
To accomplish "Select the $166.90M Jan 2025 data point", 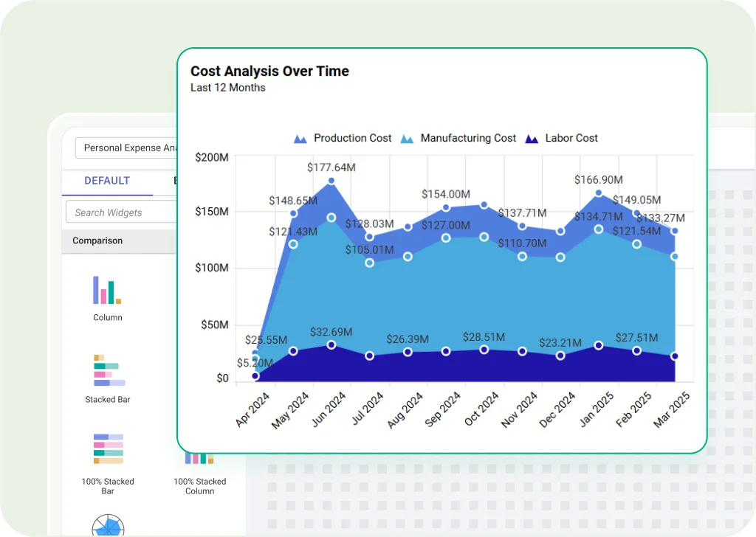I will coord(599,193).
